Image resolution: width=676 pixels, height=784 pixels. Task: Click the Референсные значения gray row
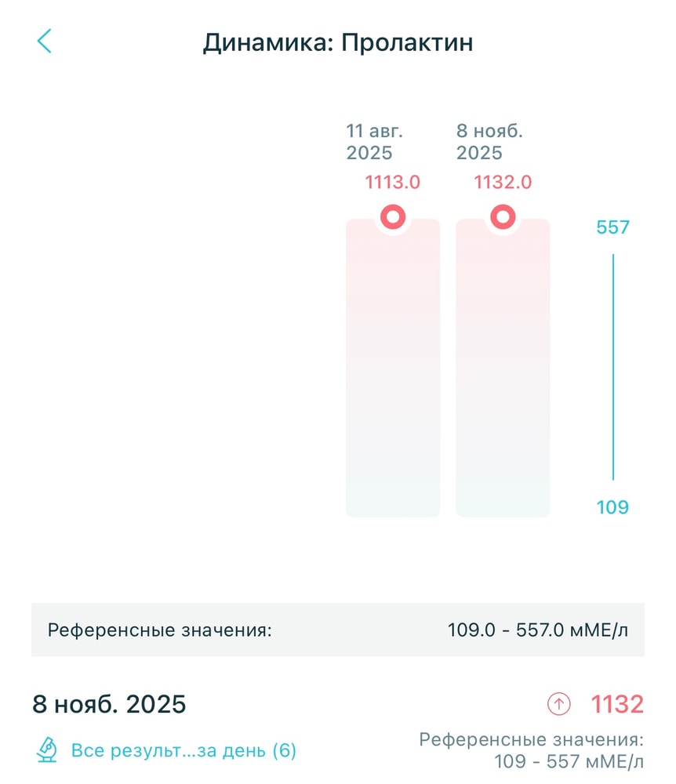click(x=337, y=630)
